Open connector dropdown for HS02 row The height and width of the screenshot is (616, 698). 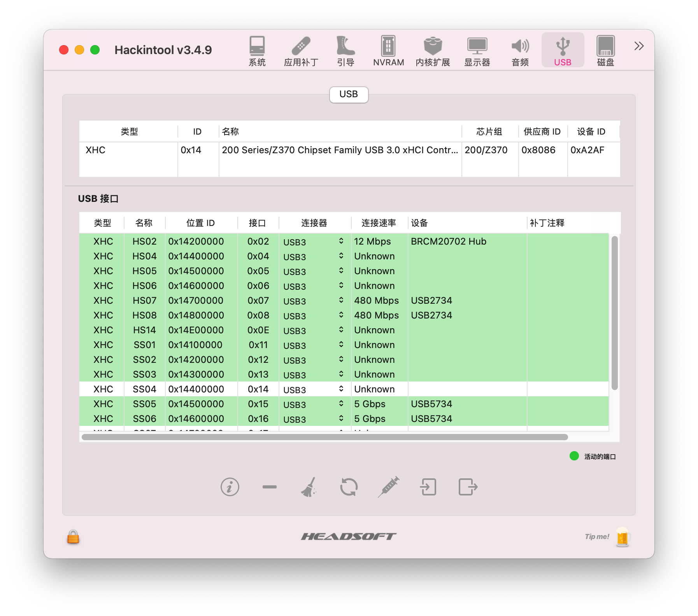pyautogui.click(x=314, y=241)
